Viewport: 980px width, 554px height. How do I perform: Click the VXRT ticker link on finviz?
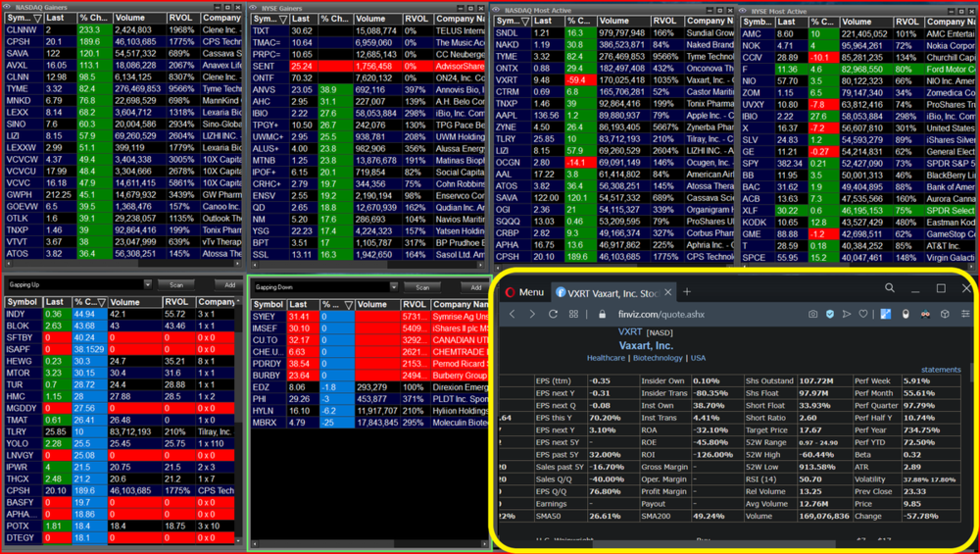[x=630, y=332]
